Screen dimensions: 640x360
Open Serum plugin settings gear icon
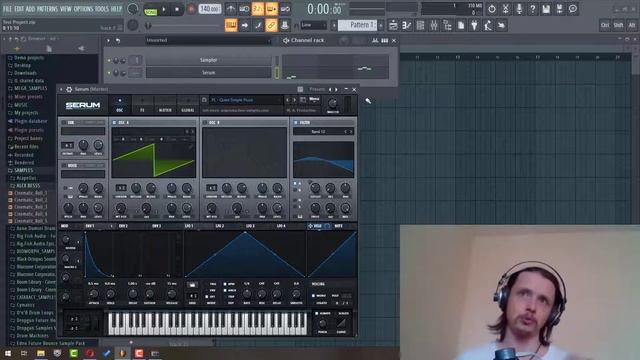pos(69,89)
